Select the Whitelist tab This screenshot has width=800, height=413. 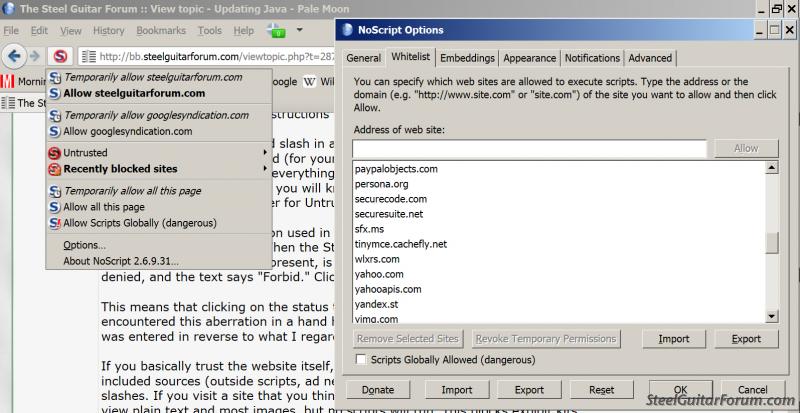click(x=411, y=57)
